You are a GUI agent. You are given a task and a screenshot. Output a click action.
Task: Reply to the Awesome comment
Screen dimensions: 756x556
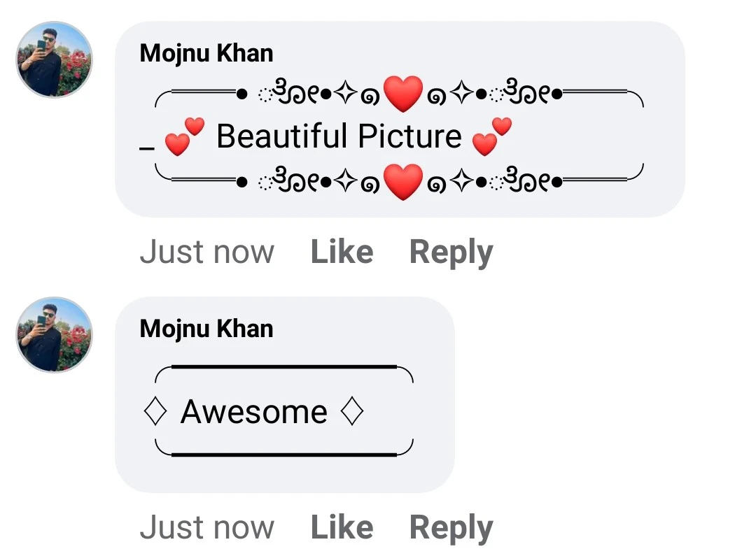[451, 528]
